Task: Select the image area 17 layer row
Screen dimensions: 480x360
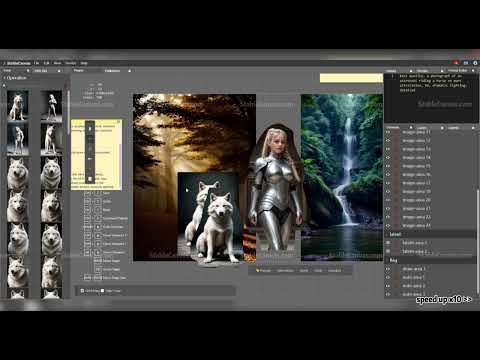Action: (431, 183)
